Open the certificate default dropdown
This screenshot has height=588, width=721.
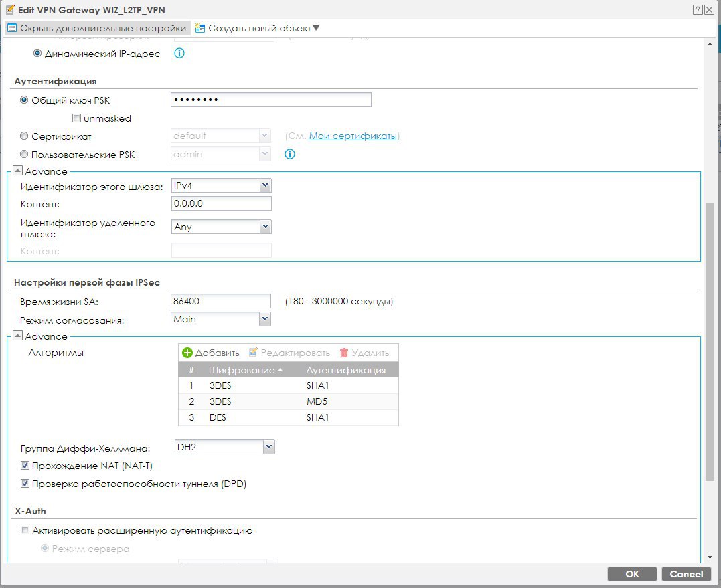(265, 136)
